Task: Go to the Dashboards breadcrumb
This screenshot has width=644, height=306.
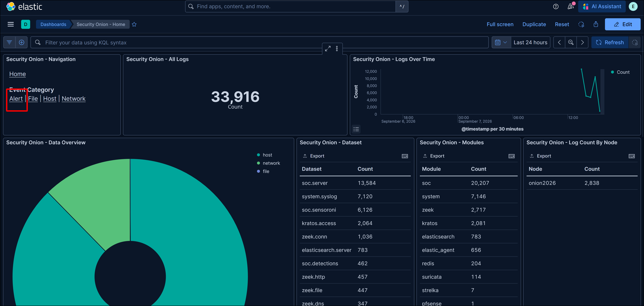Action: (53, 24)
